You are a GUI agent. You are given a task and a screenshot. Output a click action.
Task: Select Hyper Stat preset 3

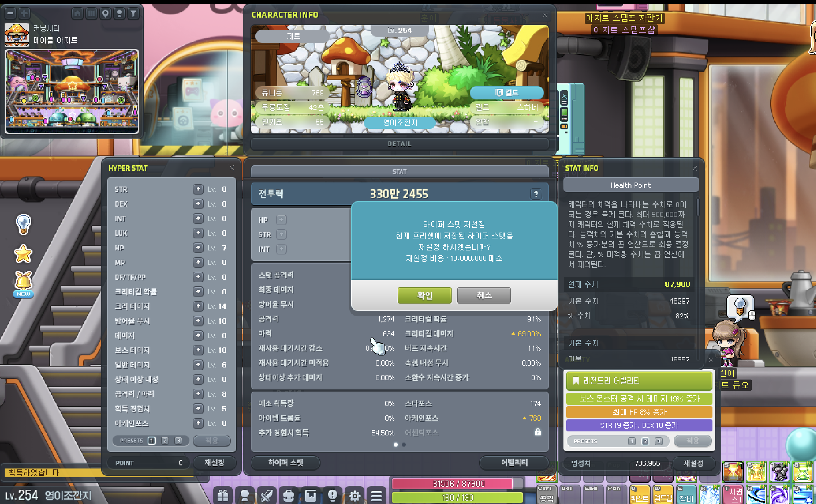pyautogui.click(x=178, y=441)
